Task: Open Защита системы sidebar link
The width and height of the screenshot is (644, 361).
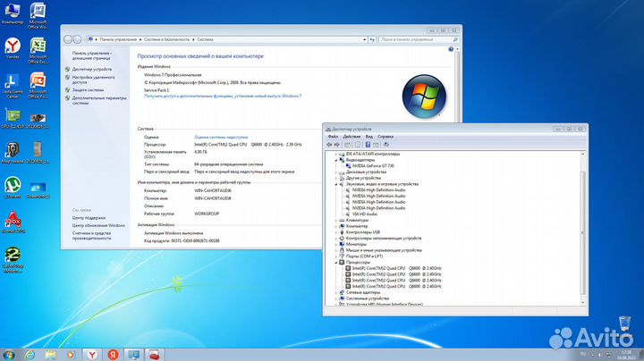Action: point(88,90)
